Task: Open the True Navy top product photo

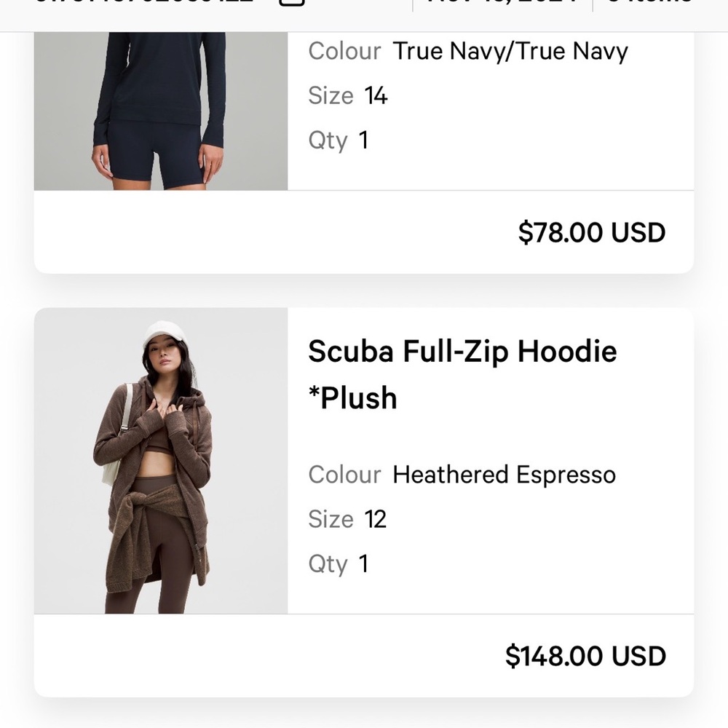Action: pos(161,111)
